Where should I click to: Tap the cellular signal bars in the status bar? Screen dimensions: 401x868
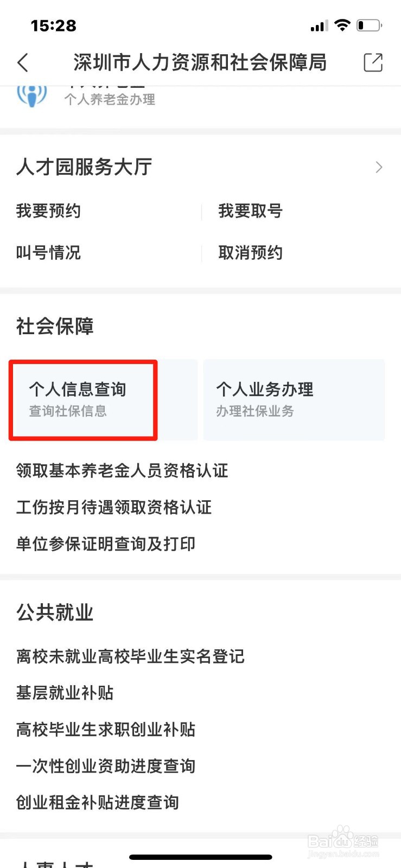pos(319,25)
